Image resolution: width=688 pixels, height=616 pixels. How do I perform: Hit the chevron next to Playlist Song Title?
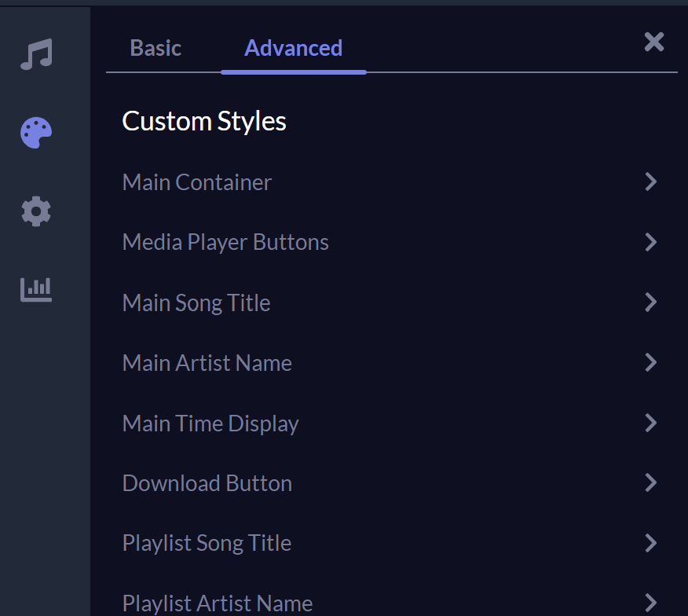(x=650, y=543)
